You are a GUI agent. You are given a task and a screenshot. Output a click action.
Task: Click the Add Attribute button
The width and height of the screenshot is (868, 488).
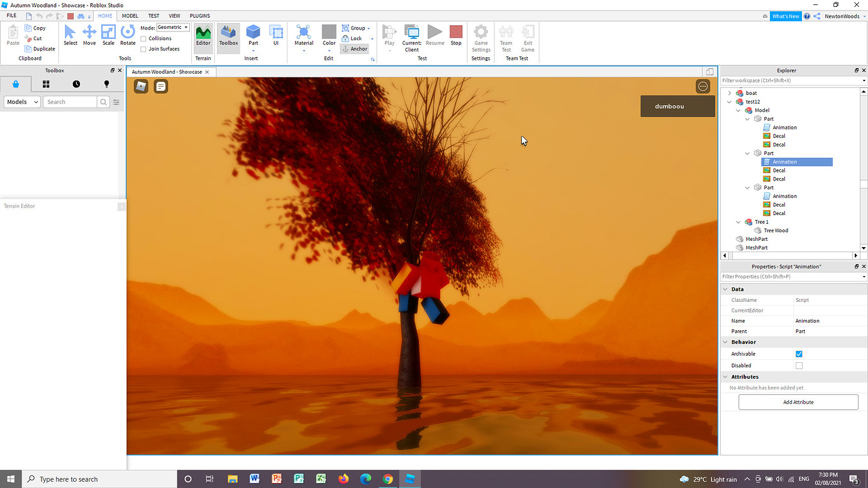pos(798,402)
